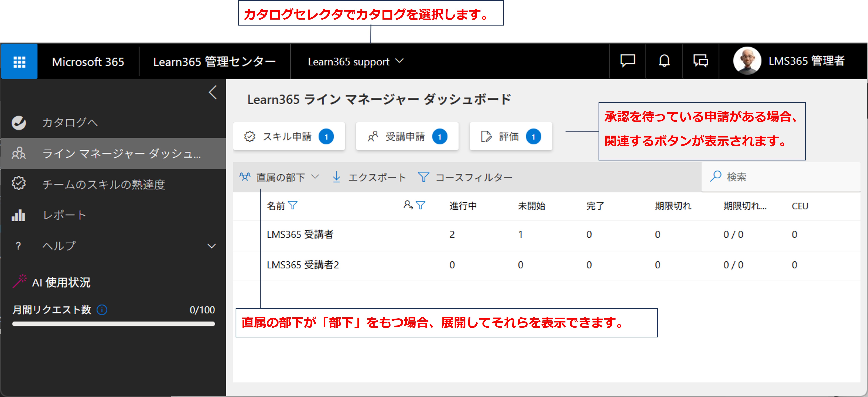Click the 0/100 request count
The width and height of the screenshot is (868, 397).
(202, 310)
